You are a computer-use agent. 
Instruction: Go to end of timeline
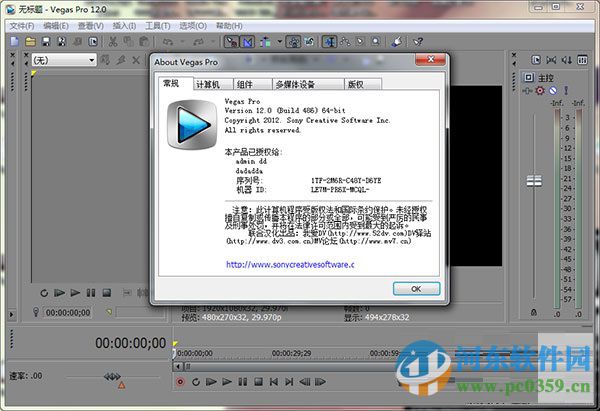click(289, 382)
